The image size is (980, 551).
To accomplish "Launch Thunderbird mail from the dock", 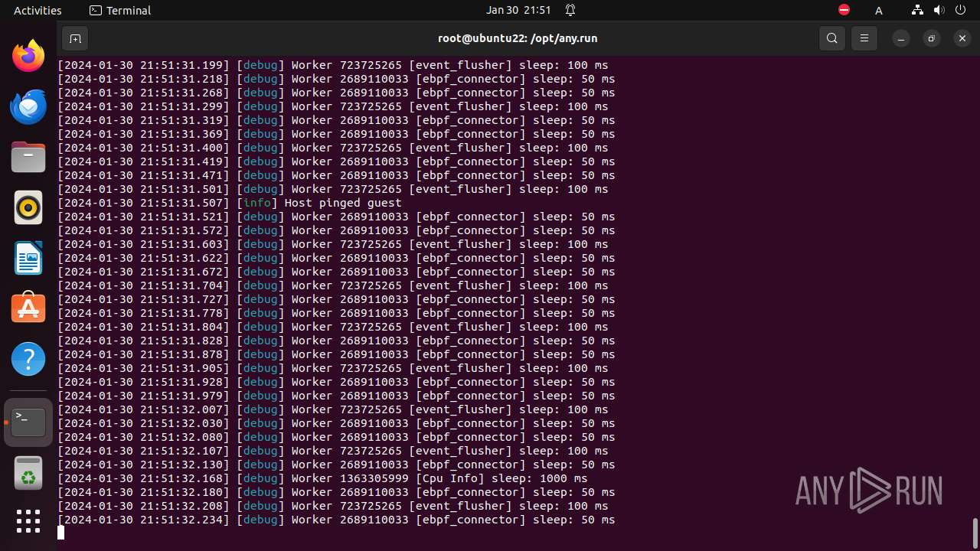I will [x=28, y=106].
